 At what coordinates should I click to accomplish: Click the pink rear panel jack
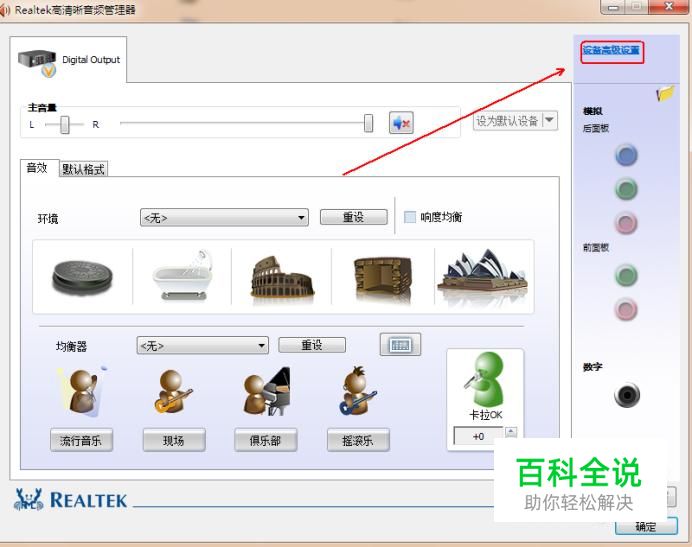pos(626,223)
